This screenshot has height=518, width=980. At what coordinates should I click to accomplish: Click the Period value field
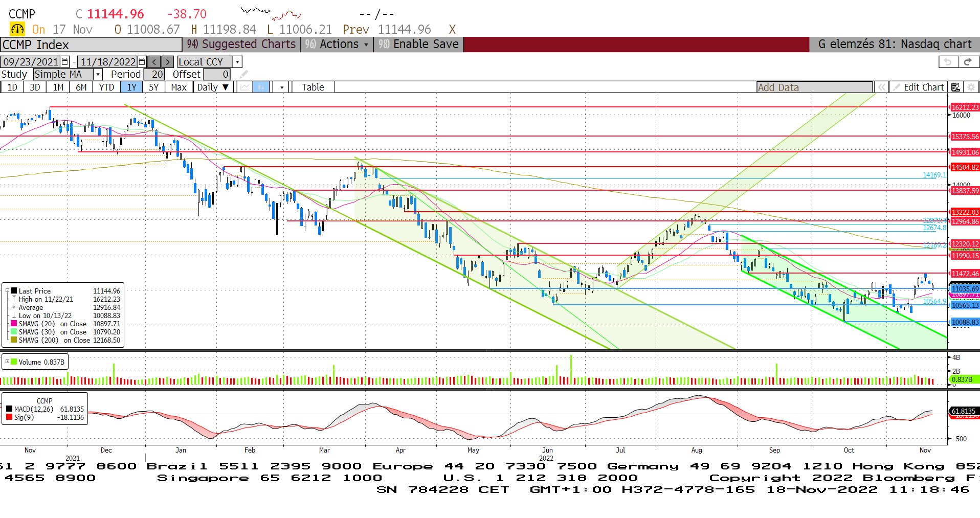[154, 75]
